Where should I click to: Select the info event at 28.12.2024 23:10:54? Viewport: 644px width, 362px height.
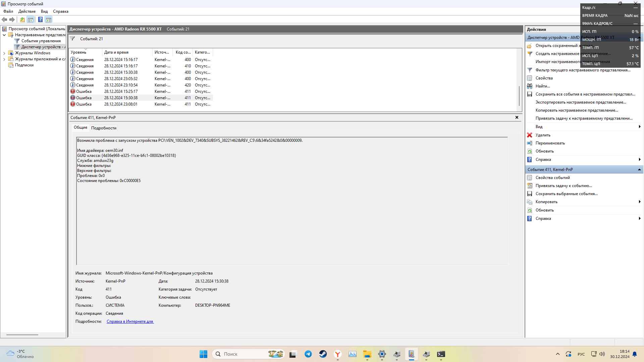[x=141, y=85]
